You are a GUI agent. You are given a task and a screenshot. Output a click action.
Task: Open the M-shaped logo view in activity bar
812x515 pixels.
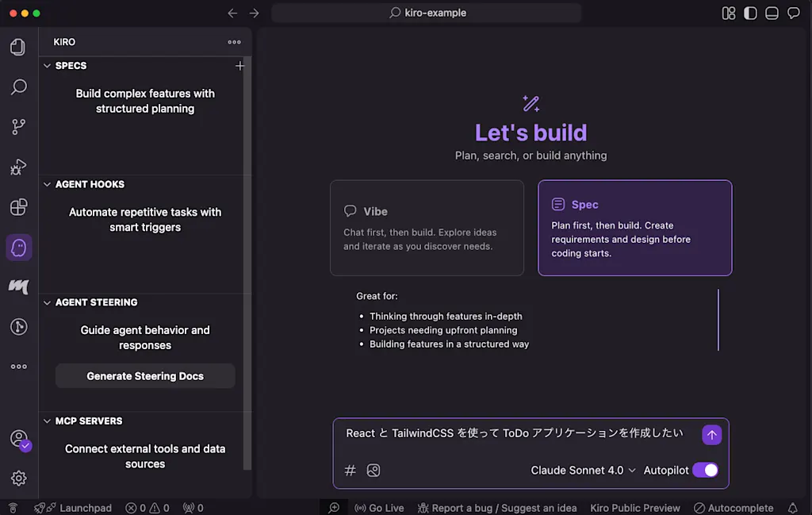(19, 286)
